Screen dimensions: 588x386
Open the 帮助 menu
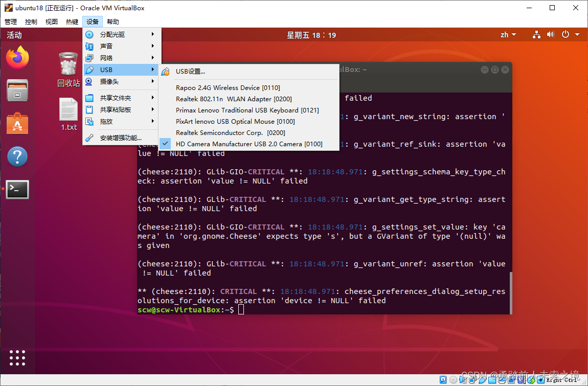(113, 22)
